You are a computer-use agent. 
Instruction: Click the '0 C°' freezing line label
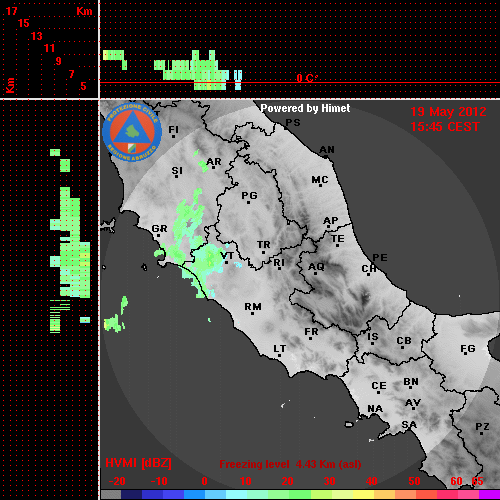click(307, 78)
